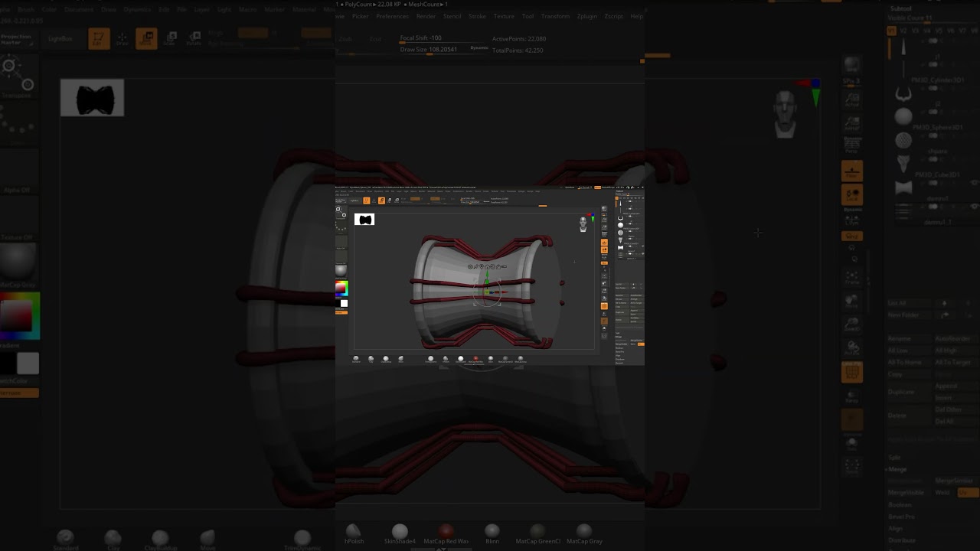
Task: Toggle Perspective with the Persp button
Action: point(851,146)
